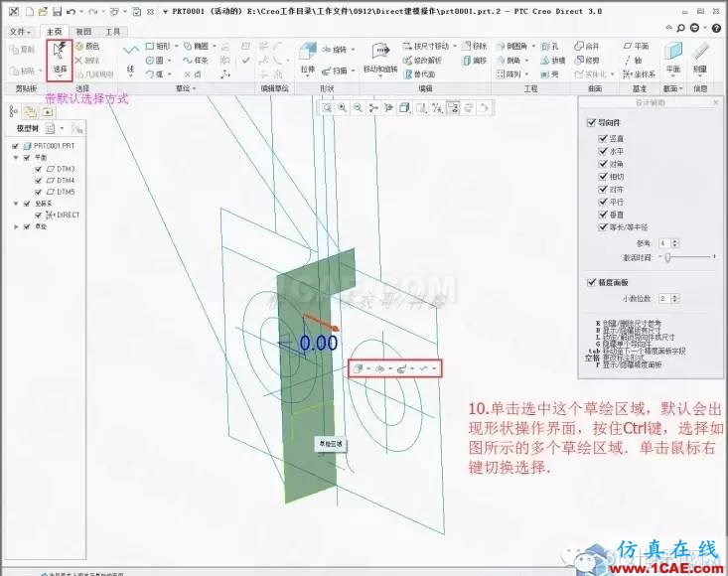Click the 小数位数 value field
The height and width of the screenshot is (576, 728).
pos(664,298)
